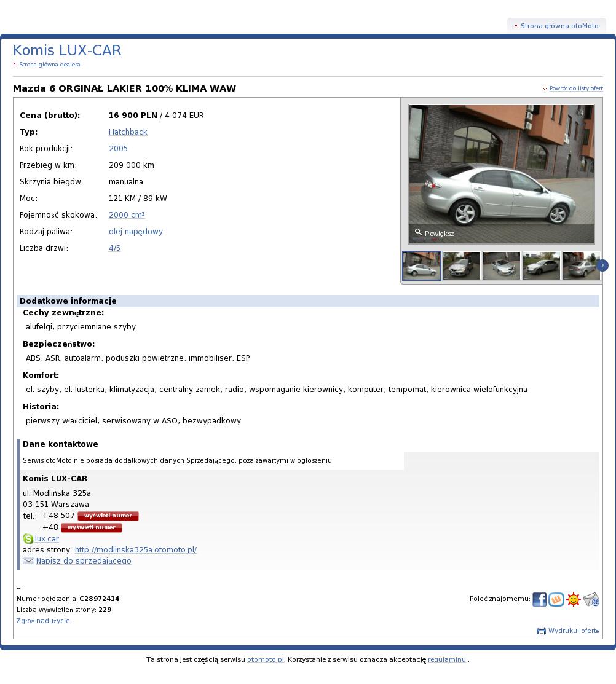This screenshot has width=616, height=684.
Task: Click the 2005 production year link
Action: pos(118,148)
